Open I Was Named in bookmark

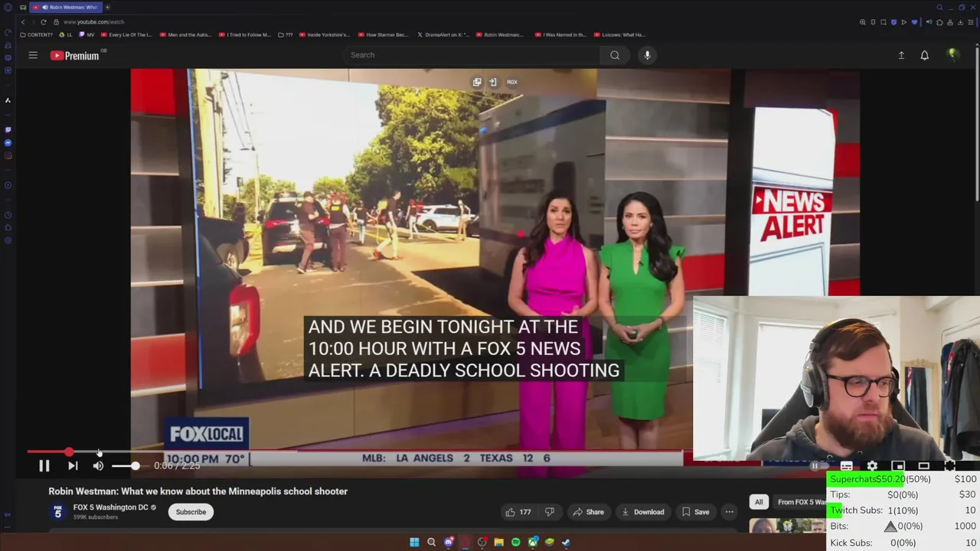[x=561, y=34]
